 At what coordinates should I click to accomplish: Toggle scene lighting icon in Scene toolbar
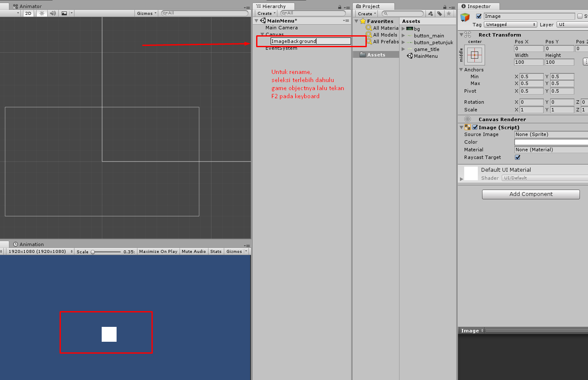pos(41,13)
